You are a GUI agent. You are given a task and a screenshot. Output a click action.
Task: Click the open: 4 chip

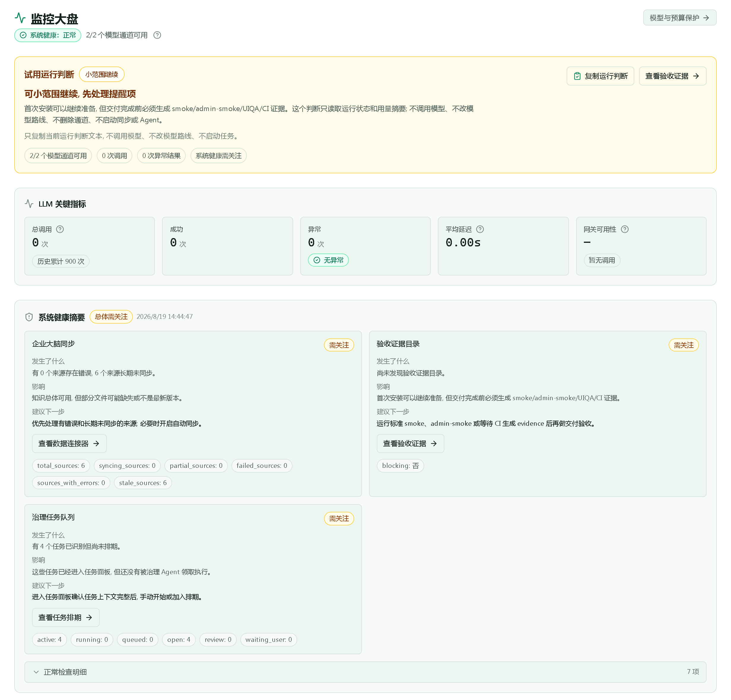(x=179, y=639)
